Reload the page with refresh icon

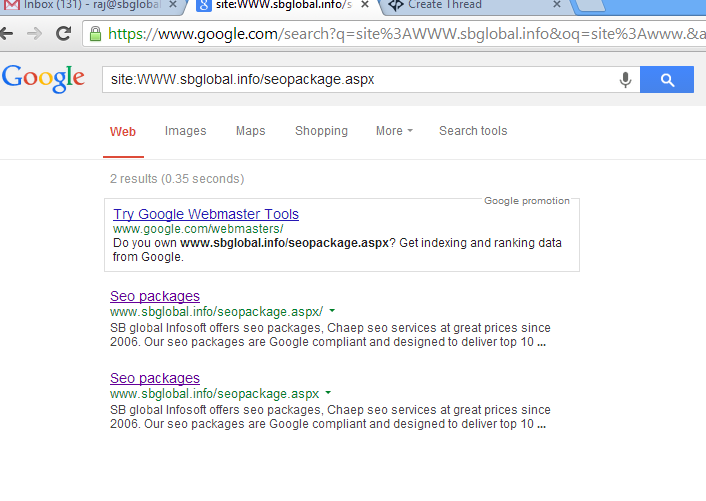pos(63,33)
